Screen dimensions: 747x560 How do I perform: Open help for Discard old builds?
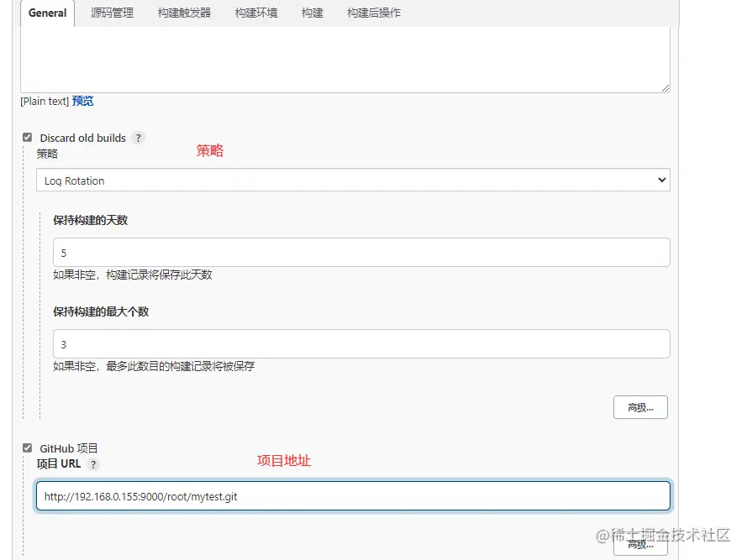click(138, 138)
